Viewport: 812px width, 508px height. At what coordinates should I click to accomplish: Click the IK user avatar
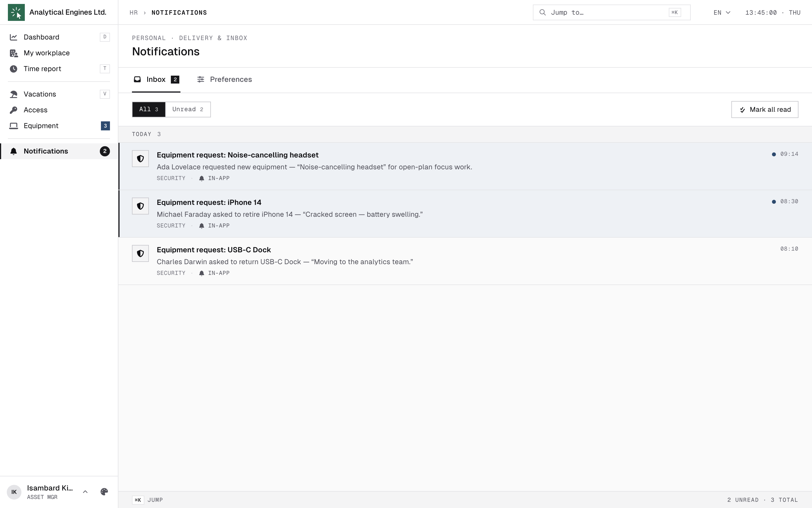[14, 492]
